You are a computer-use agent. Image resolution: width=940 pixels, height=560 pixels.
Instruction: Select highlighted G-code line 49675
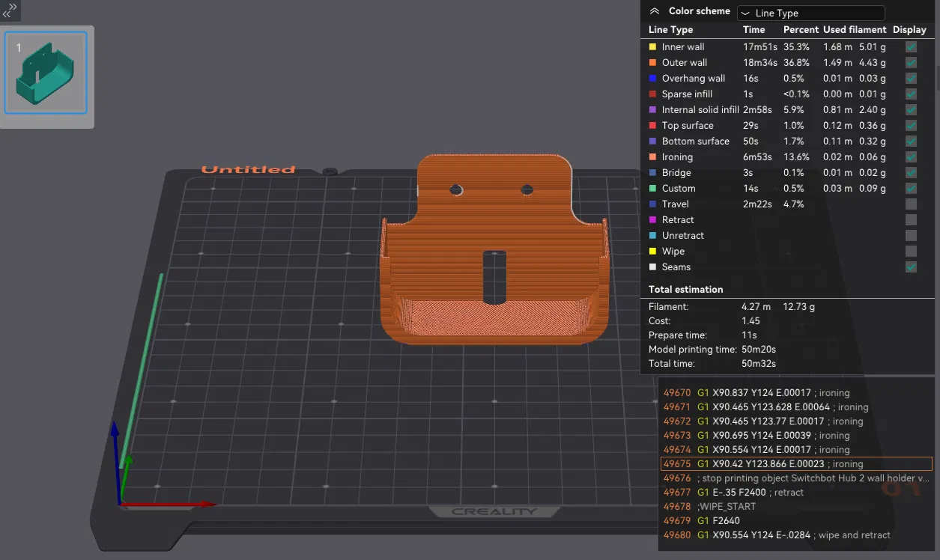tap(797, 463)
